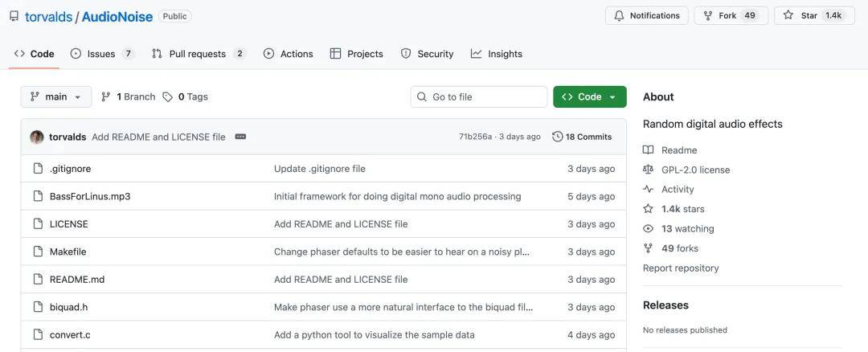Click the file icon beside README.md

pos(38,279)
